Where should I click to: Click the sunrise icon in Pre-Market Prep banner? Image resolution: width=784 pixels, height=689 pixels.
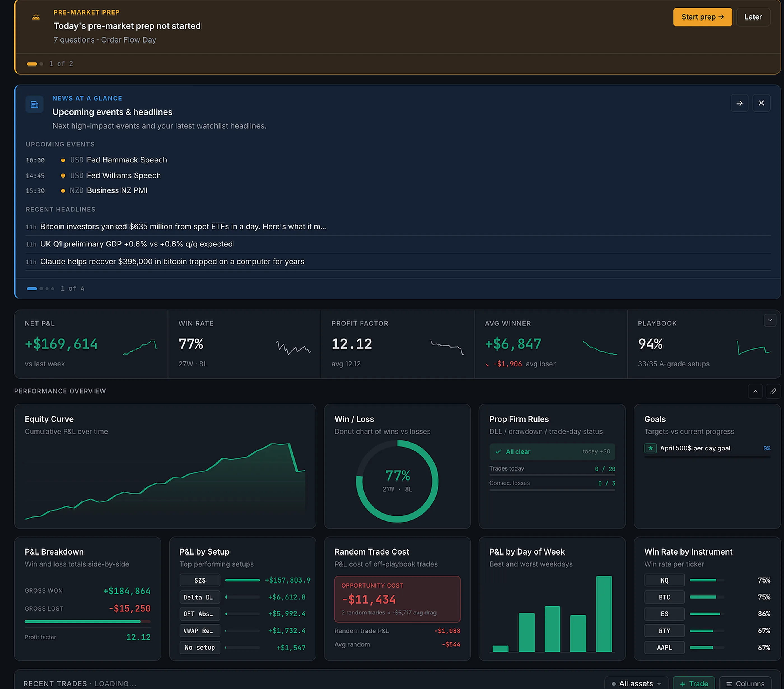coord(36,17)
